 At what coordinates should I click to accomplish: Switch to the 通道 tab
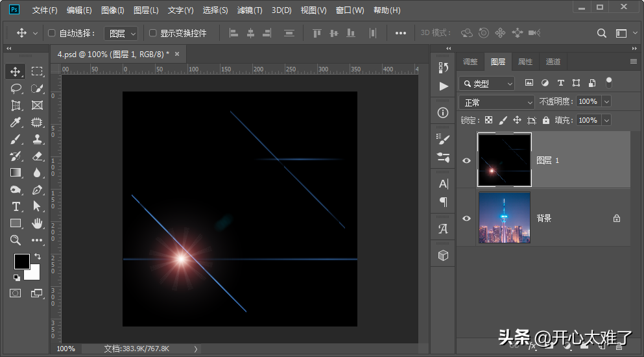tap(553, 62)
